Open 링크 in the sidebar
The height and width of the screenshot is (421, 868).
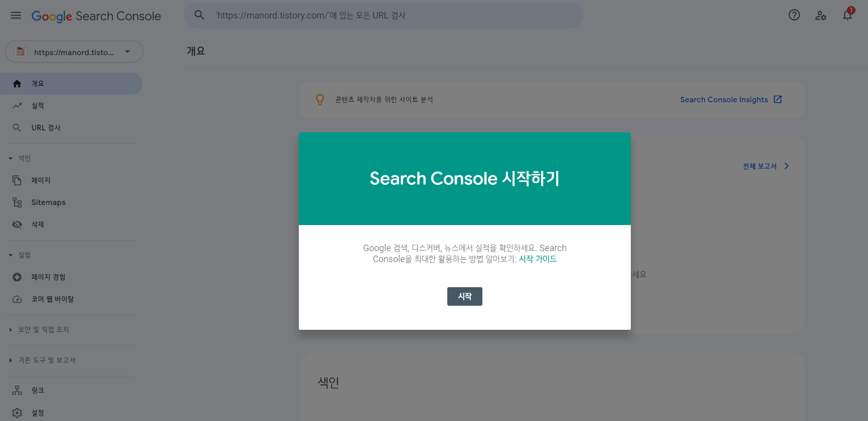coord(71,390)
